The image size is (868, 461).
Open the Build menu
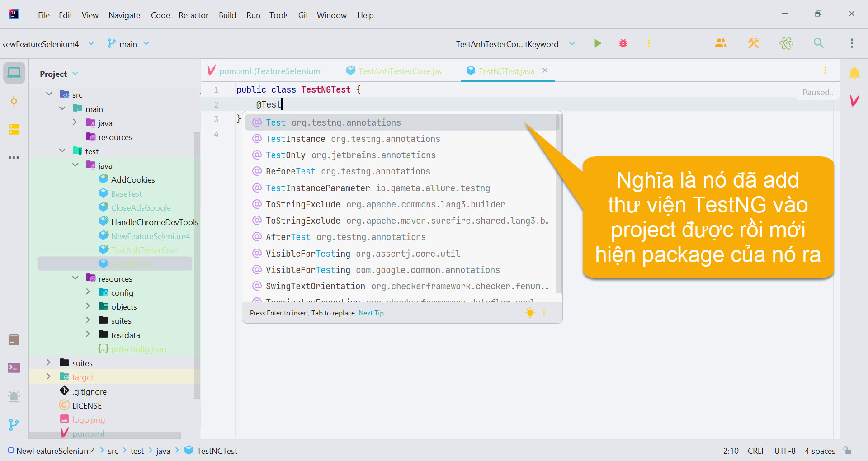pos(227,15)
